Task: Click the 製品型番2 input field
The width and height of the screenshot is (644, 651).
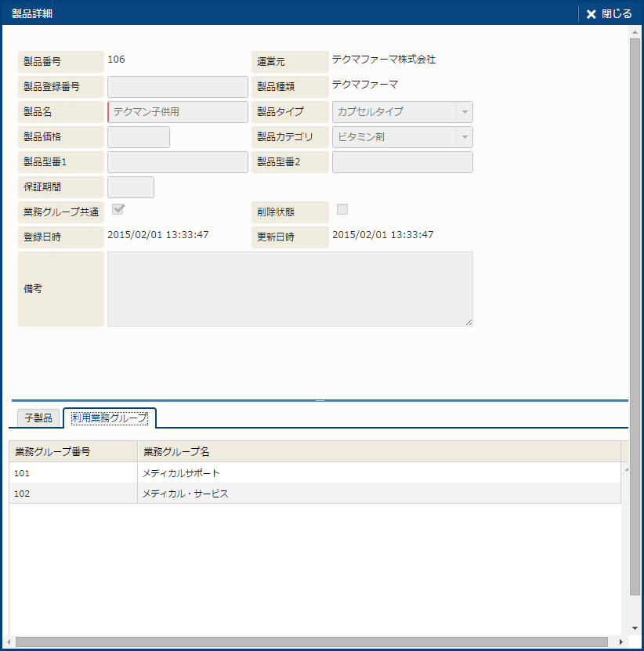Action: 402,162
